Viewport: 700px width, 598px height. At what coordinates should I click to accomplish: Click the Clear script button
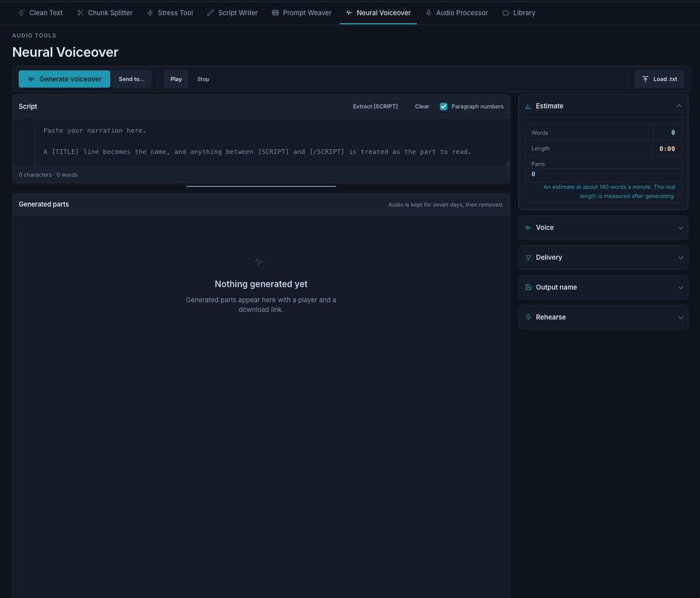pos(422,106)
